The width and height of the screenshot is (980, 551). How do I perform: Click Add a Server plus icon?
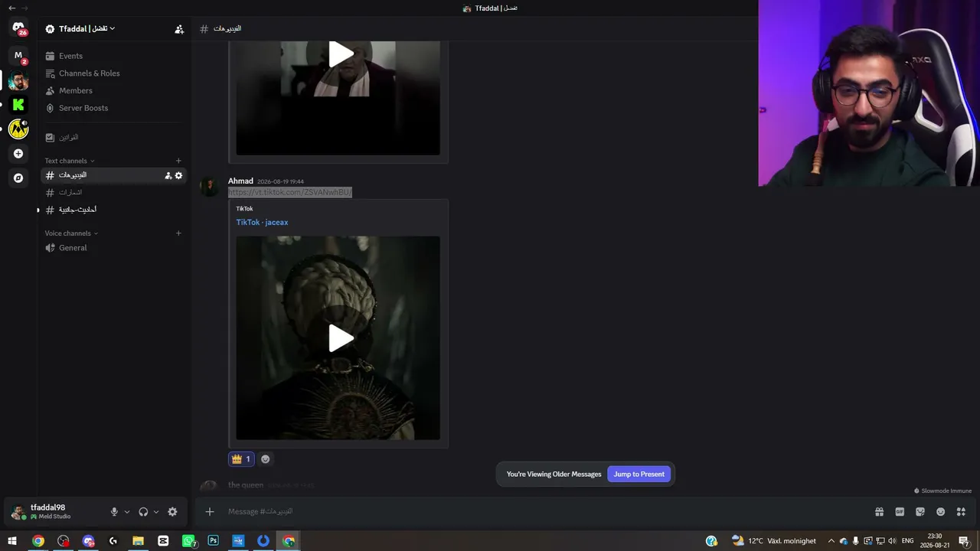[18, 154]
